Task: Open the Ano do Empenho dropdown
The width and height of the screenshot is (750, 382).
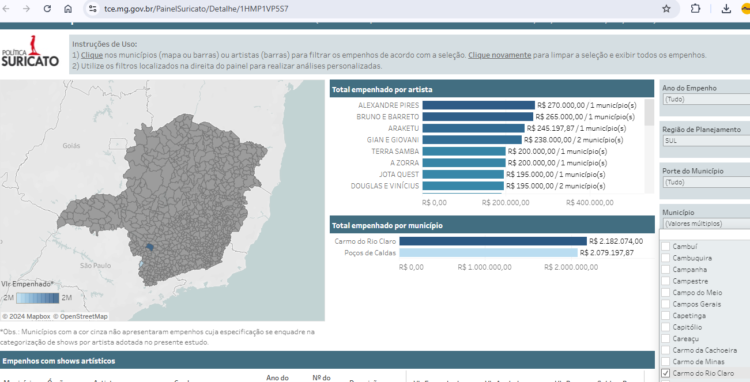Action: [x=706, y=99]
